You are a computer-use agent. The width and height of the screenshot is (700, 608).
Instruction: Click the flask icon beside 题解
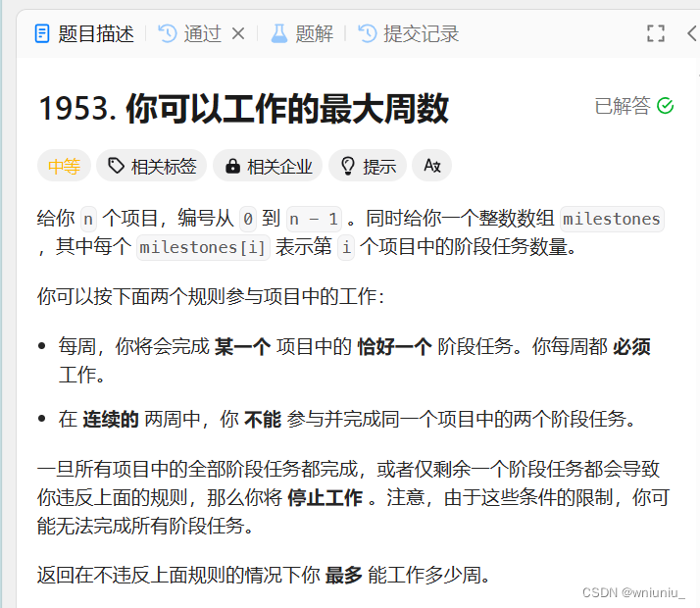(x=279, y=34)
